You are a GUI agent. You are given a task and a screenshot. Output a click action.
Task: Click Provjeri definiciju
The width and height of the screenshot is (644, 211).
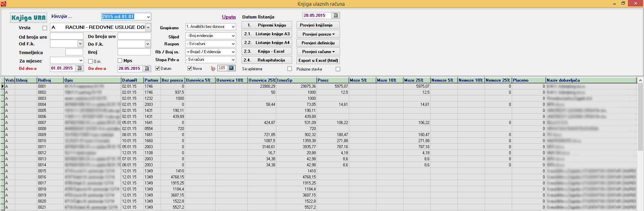tap(318, 43)
